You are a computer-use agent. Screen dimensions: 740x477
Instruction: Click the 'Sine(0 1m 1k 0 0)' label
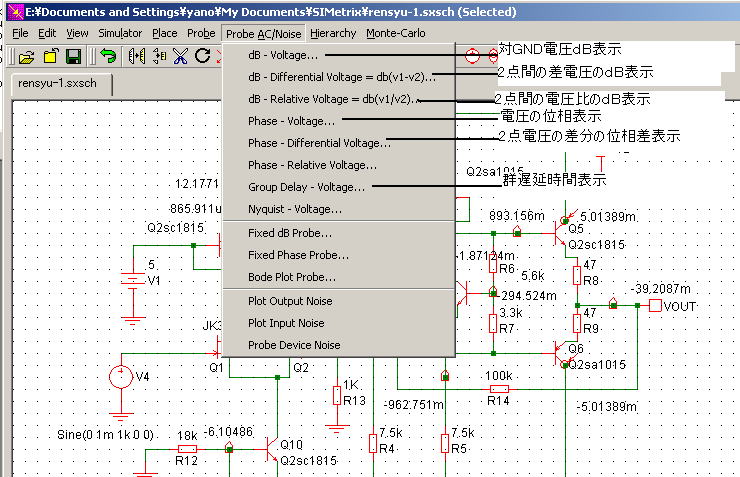[x=106, y=435]
